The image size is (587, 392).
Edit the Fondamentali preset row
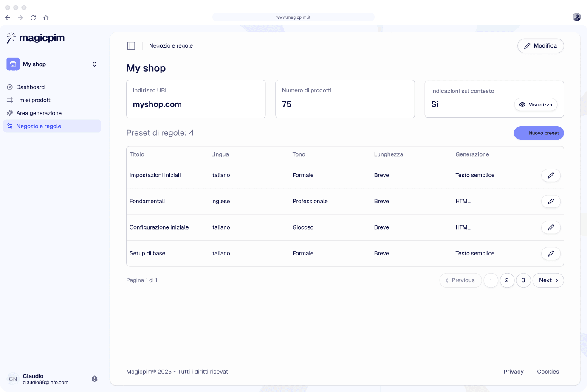coord(550,202)
